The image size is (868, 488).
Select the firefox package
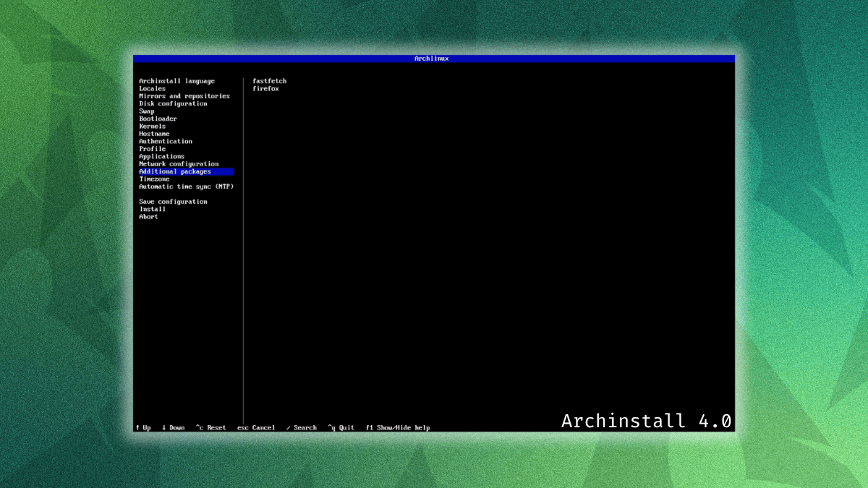coord(266,88)
